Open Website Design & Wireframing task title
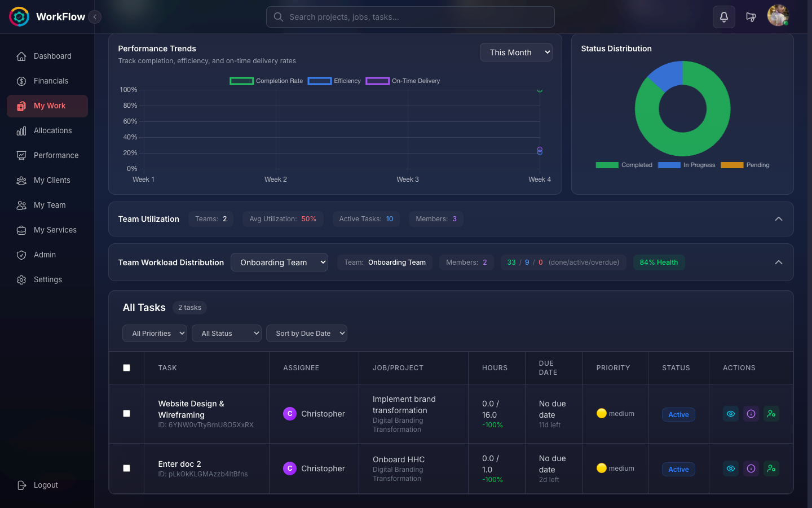Screen dimensions: 812x508 click(x=191, y=409)
